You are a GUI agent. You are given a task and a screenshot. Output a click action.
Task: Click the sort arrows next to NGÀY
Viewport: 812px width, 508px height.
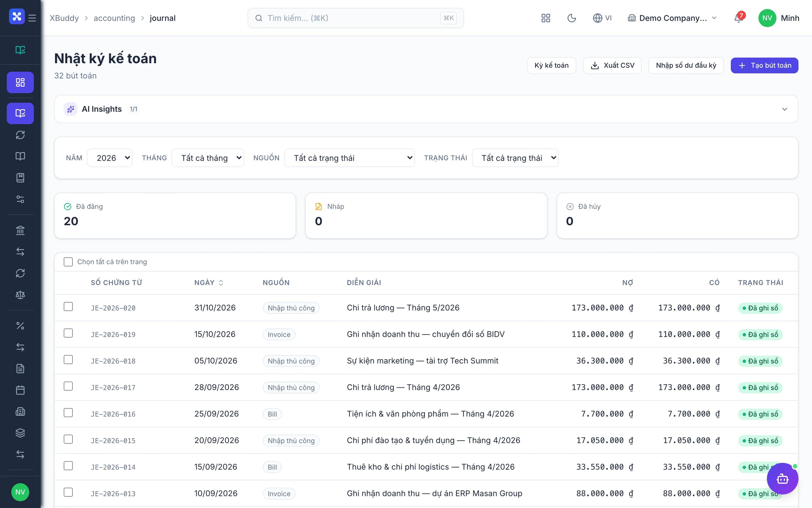click(221, 283)
